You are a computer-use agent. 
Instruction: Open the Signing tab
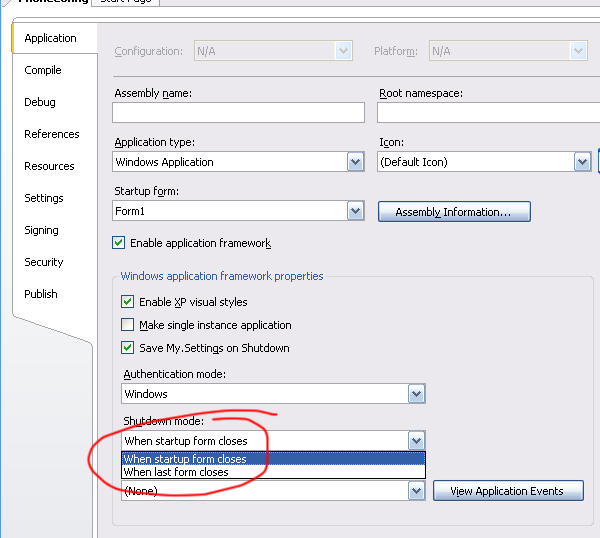pyautogui.click(x=41, y=230)
